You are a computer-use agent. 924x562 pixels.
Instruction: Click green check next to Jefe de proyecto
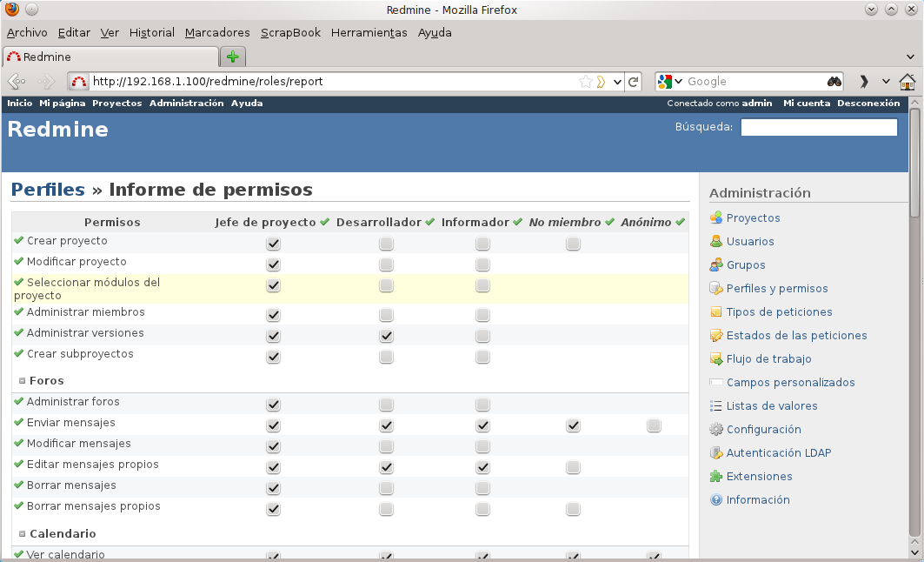(x=325, y=222)
